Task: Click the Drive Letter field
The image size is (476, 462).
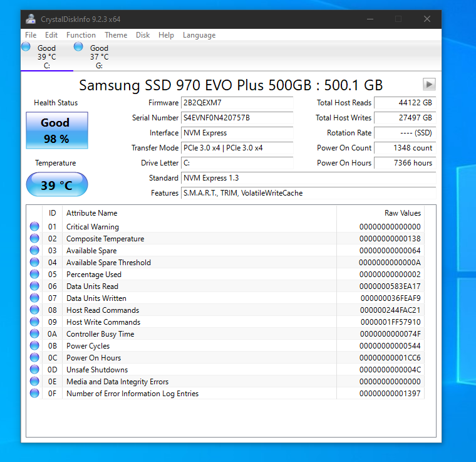Action: tap(237, 163)
